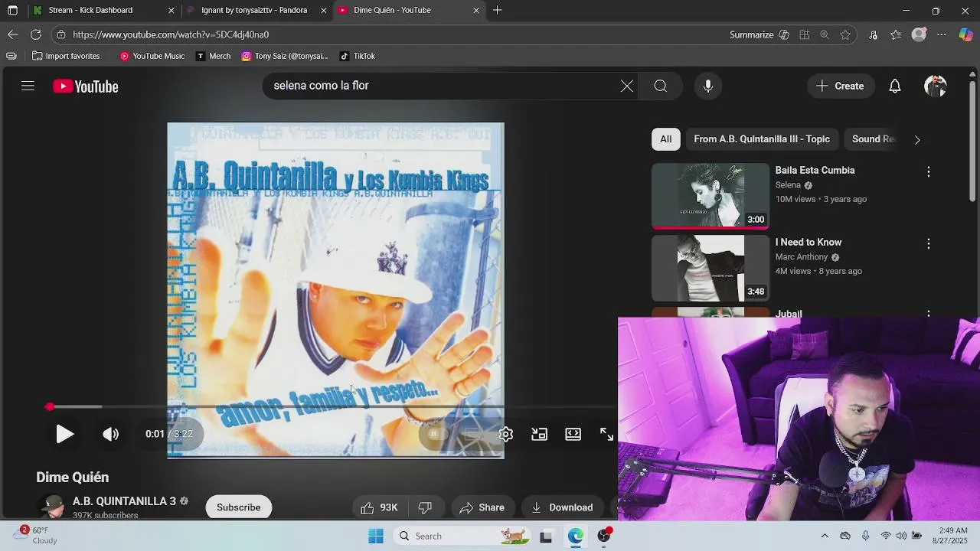980x551 pixels.
Task: Open Edge settings and more menu
Action: (942, 34)
